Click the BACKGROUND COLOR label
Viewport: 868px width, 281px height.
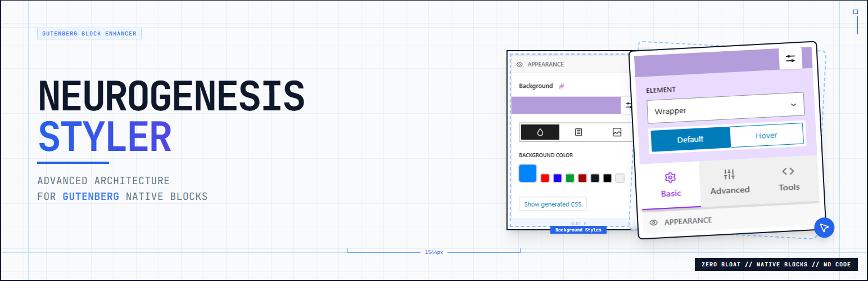[546, 155]
